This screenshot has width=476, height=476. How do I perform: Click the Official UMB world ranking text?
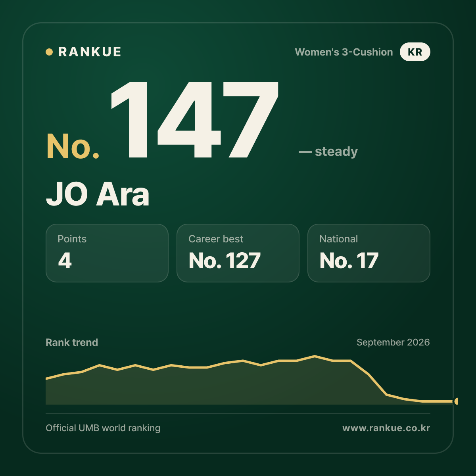coord(103,428)
